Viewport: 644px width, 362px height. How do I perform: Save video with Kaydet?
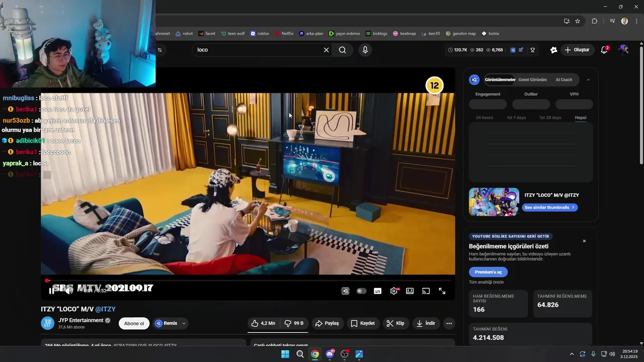point(363,323)
